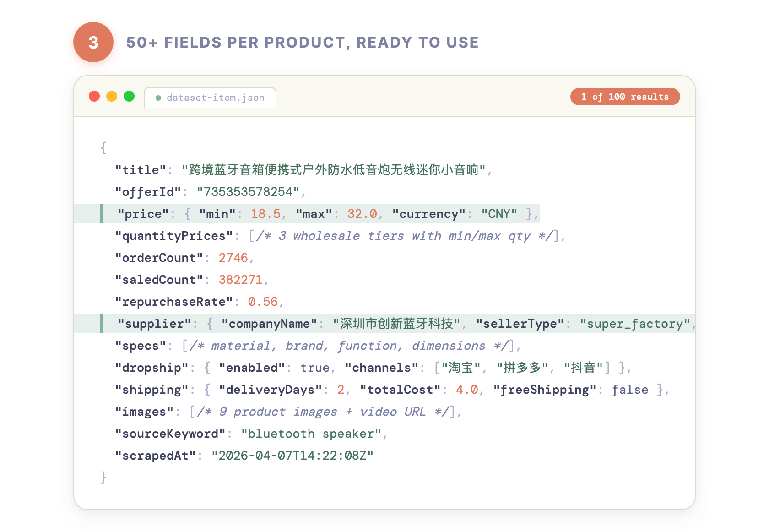Select the green status dot on the file tab
This screenshot has height=532, width=769.
[158, 97]
